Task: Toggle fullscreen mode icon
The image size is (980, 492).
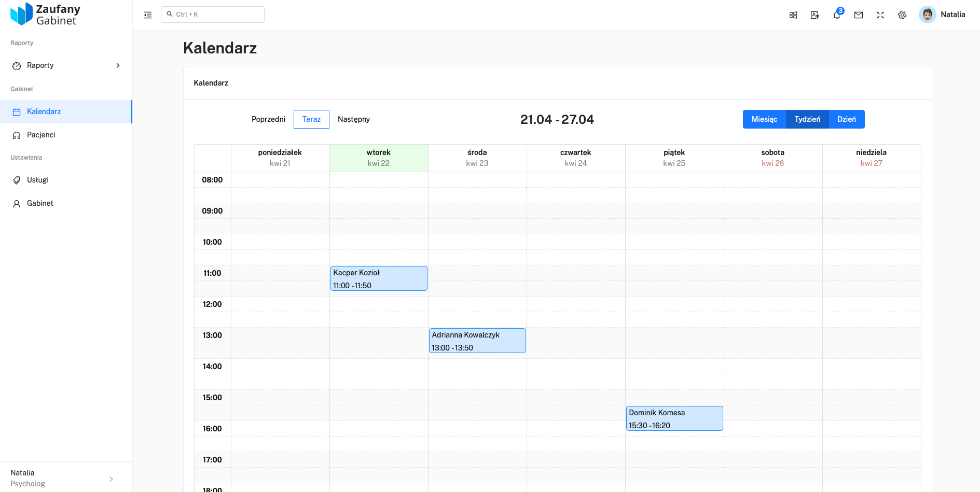Action: coord(880,15)
